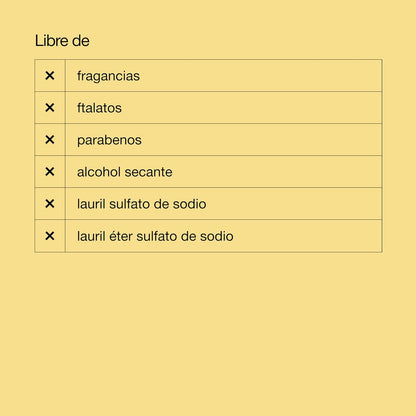Click the X mark in the parabenos row
416x416 pixels.
pyautogui.click(x=50, y=140)
